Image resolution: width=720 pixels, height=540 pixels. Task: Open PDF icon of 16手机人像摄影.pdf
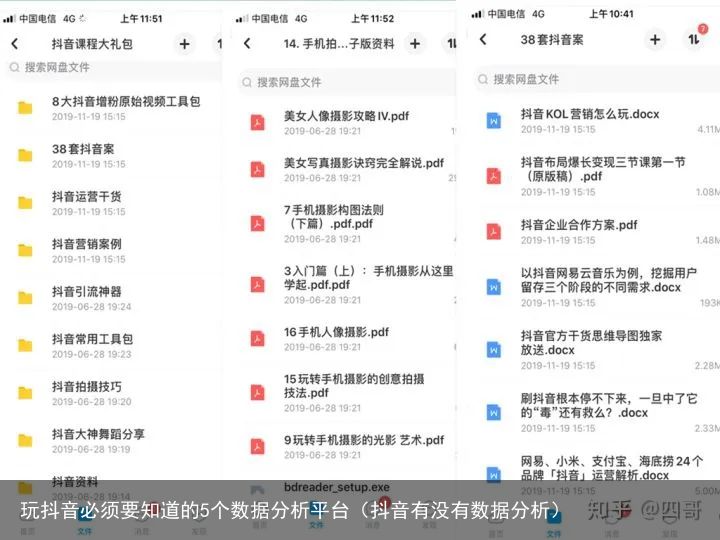tap(258, 339)
